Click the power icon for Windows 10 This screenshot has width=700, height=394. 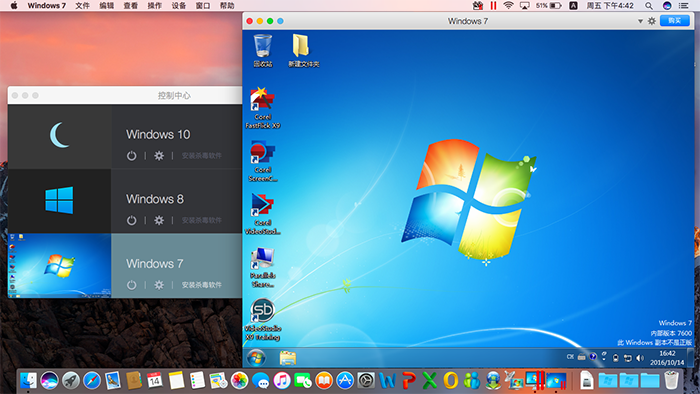131,156
